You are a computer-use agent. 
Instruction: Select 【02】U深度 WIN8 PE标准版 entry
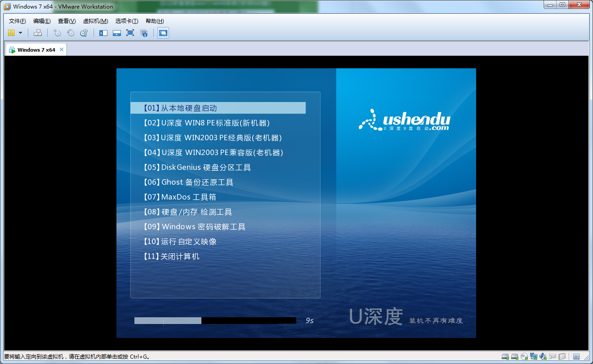[x=206, y=123]
